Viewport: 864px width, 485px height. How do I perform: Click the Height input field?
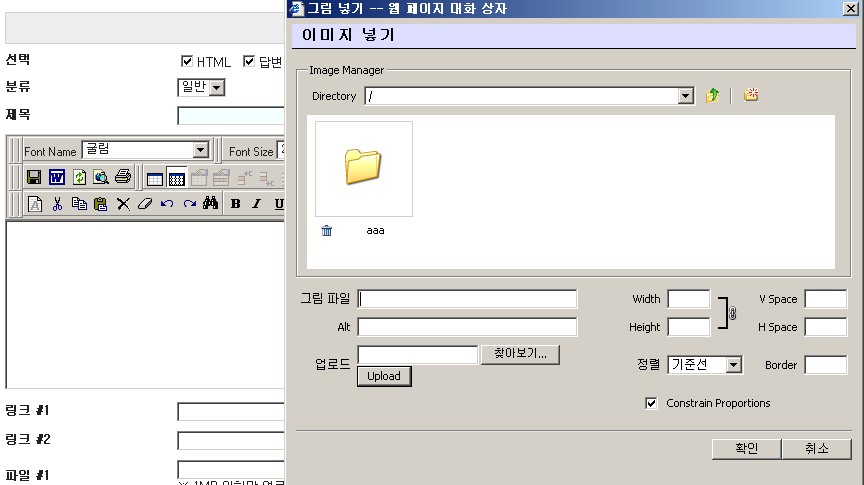(689, 327)
